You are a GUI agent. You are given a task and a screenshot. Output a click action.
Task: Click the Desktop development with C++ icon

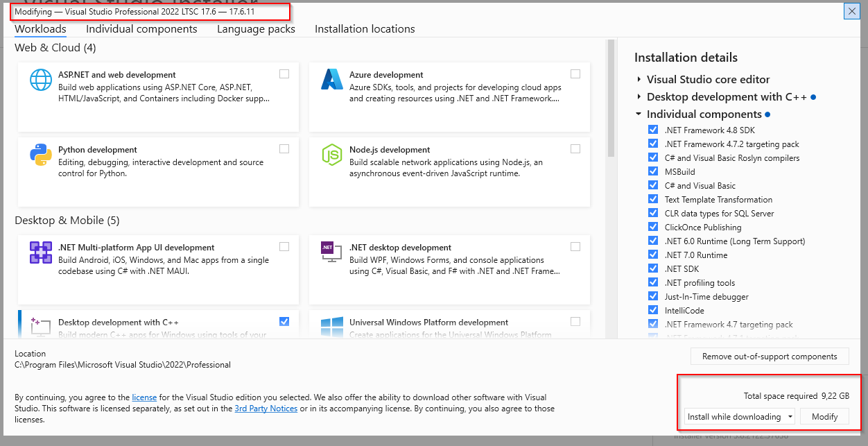click(41, 326)
